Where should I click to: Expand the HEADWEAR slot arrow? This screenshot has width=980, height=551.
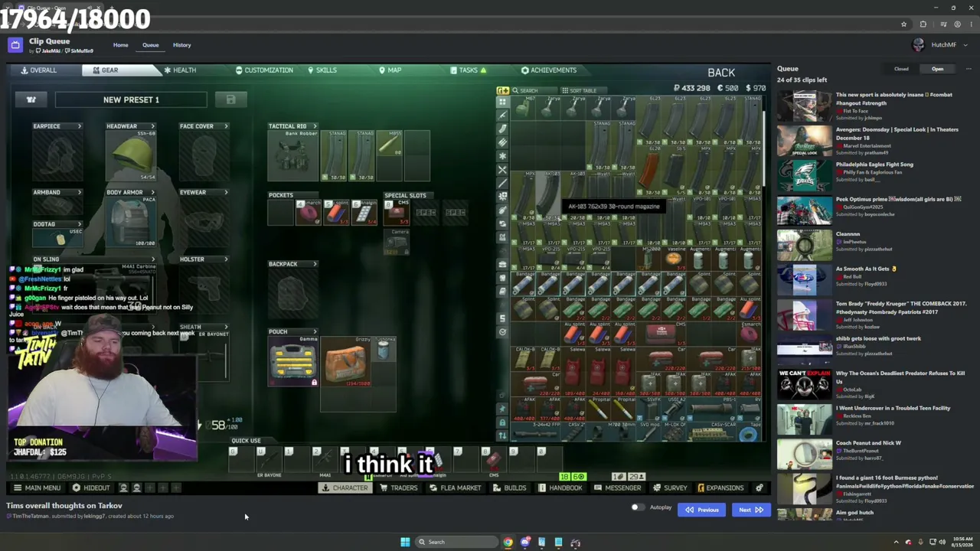point(152,126)
